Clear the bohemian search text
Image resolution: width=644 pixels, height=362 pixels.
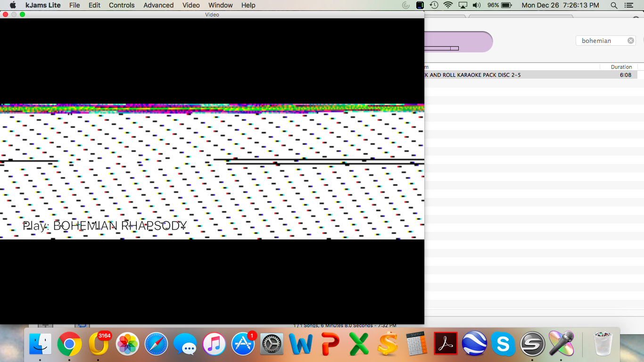click(631, 41)
